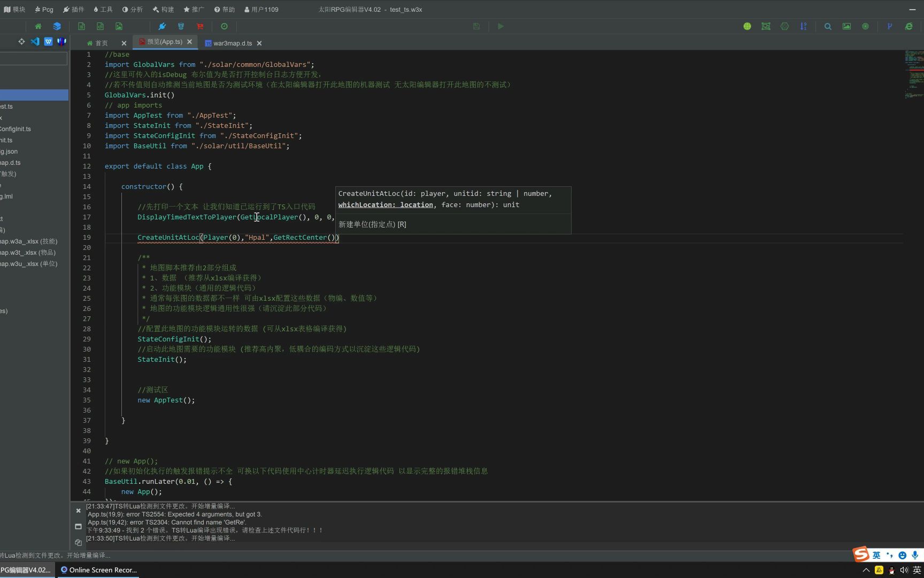Select the highlighted blue file row in sidebar
The width and height of the screenshot is (924, 578).
click(34, 95)
